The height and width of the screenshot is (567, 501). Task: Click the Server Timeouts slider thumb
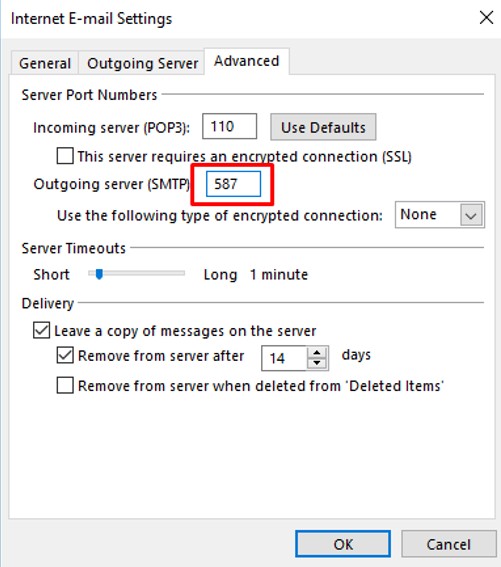(x=99, y=274)
